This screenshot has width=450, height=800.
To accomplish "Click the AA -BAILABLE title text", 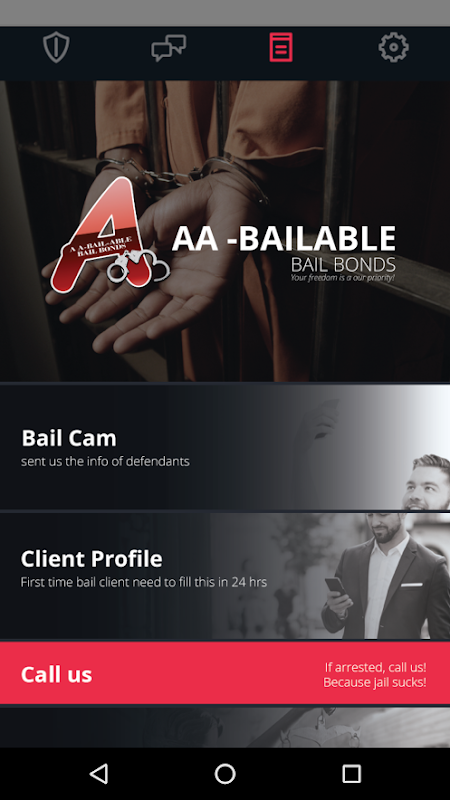I will pyautogui.click(x=284, y=238).
